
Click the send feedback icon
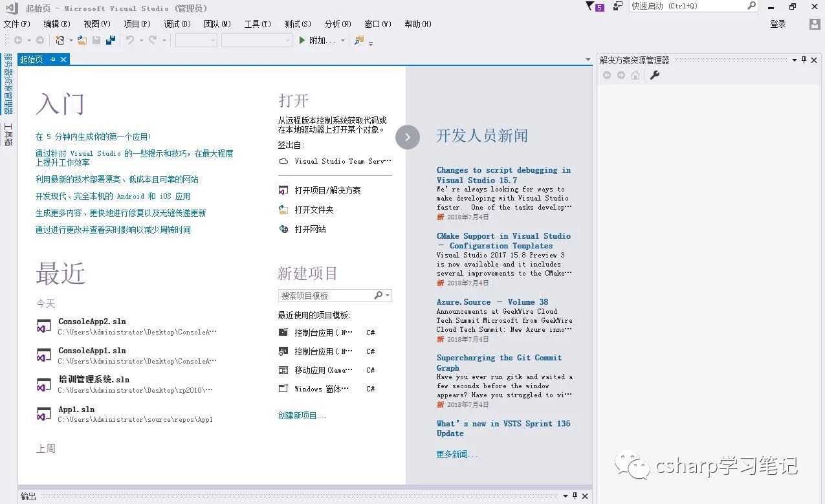tap(618, 6)
